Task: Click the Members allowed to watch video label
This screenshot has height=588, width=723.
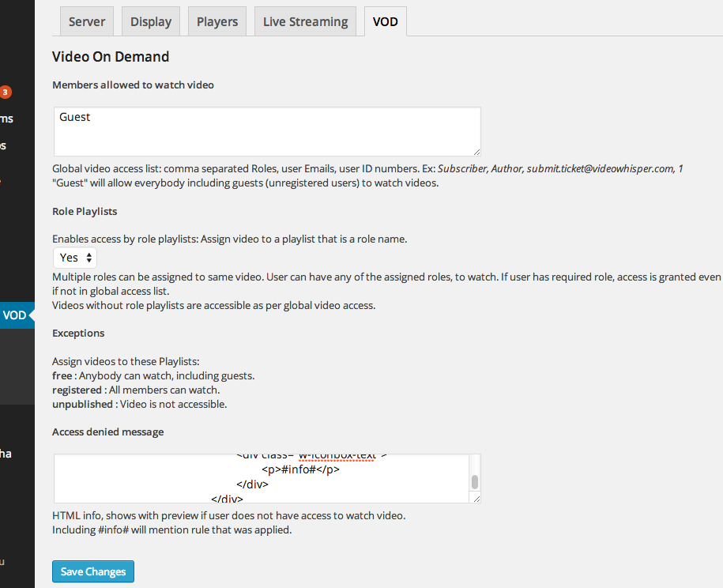Action: pyautogui.click(x=133, y=85)
